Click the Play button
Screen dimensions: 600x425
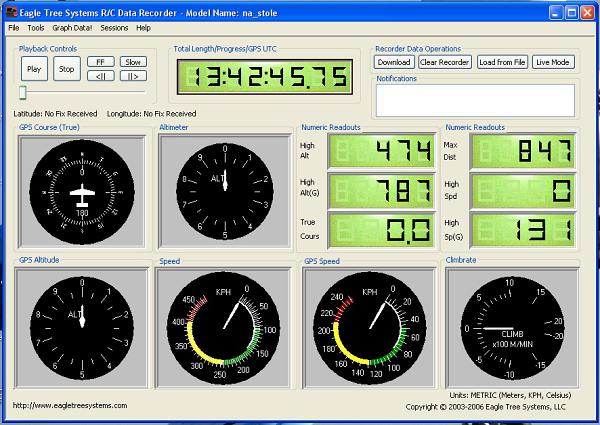pyautogui.click(x=34, y=69)
